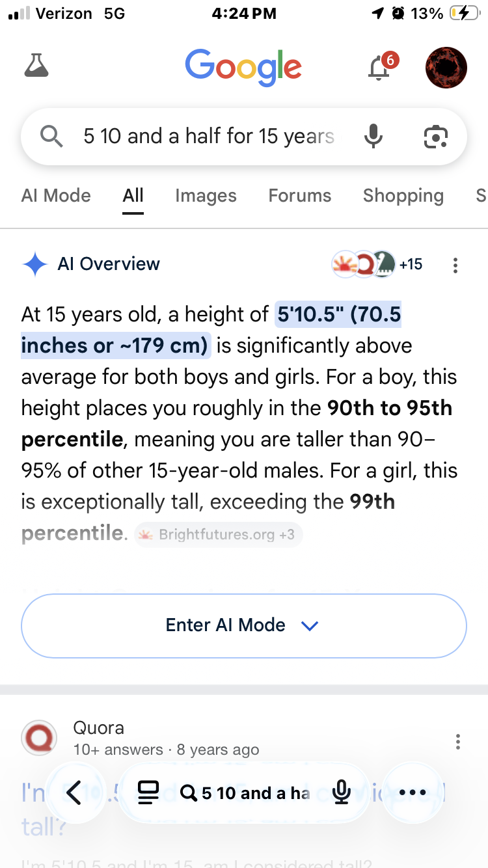Start voice search in top search bar

pyautogui.click(x=373, y=137)
